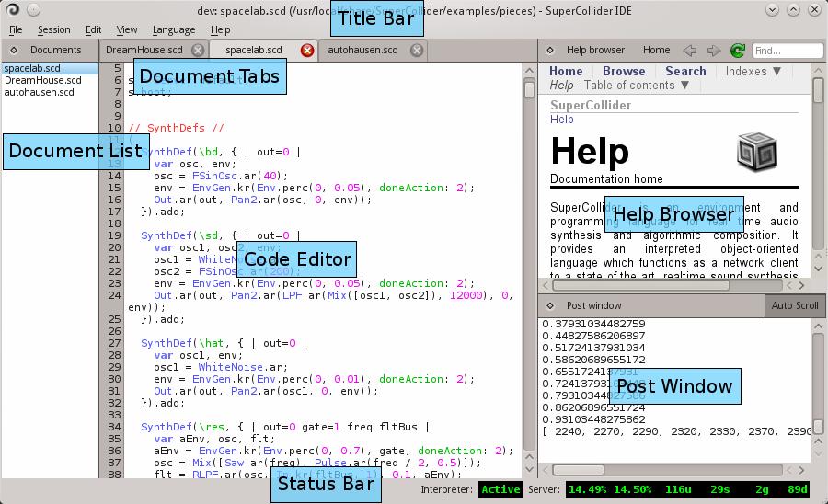Click the code editor vertical scrollbar handle
The image size is (828, 504).
(x=530, y=88)
